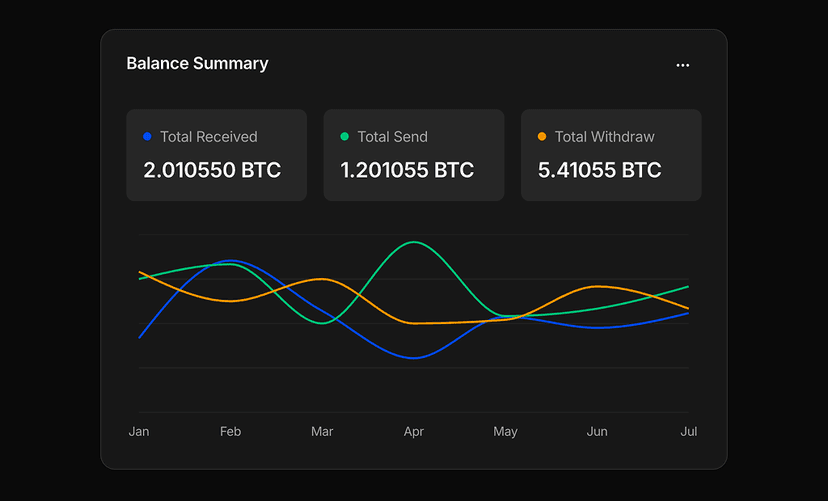Click the blue dot beside Total Received
This screenshot has height=501, width=828.
tap(148, 137)
